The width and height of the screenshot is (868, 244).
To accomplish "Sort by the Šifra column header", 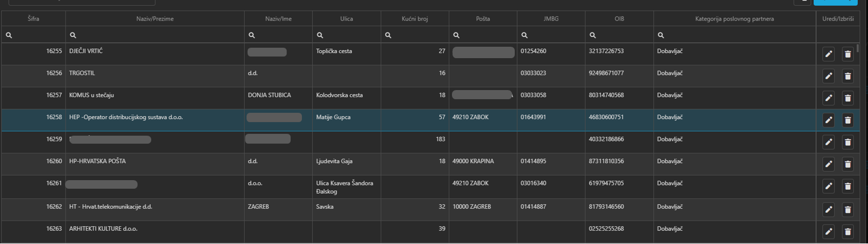I will click(34, 19).
